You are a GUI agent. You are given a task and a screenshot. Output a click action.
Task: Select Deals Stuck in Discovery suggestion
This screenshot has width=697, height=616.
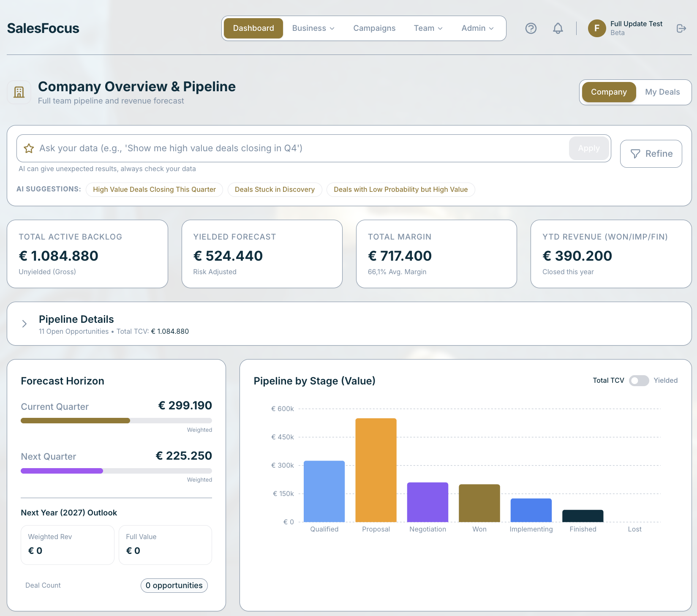(275, 190)
